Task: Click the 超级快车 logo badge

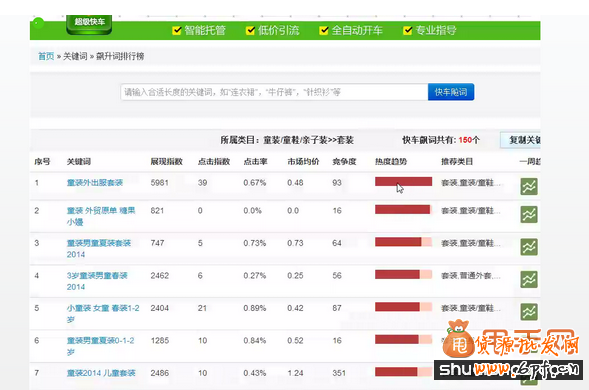Action: pos(89,24)
